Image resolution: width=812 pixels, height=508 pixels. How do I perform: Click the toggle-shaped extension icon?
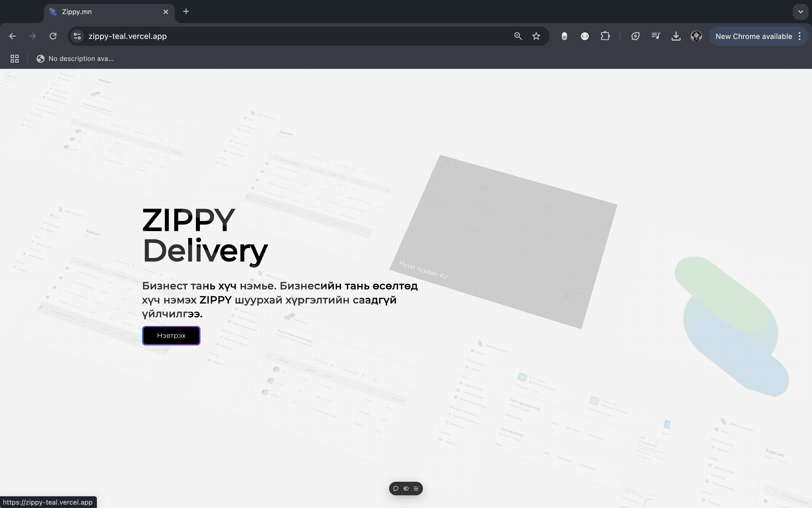pyautogui.click(x=564, y=36)
